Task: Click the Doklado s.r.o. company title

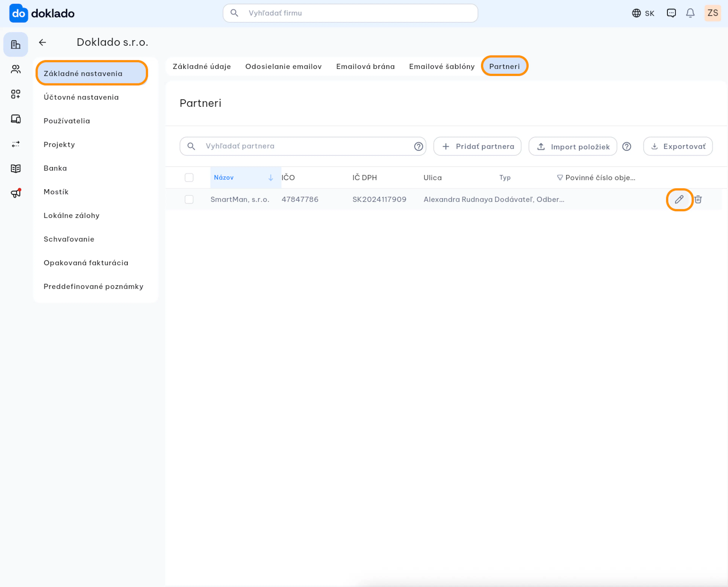Action: tap(113, 42)
